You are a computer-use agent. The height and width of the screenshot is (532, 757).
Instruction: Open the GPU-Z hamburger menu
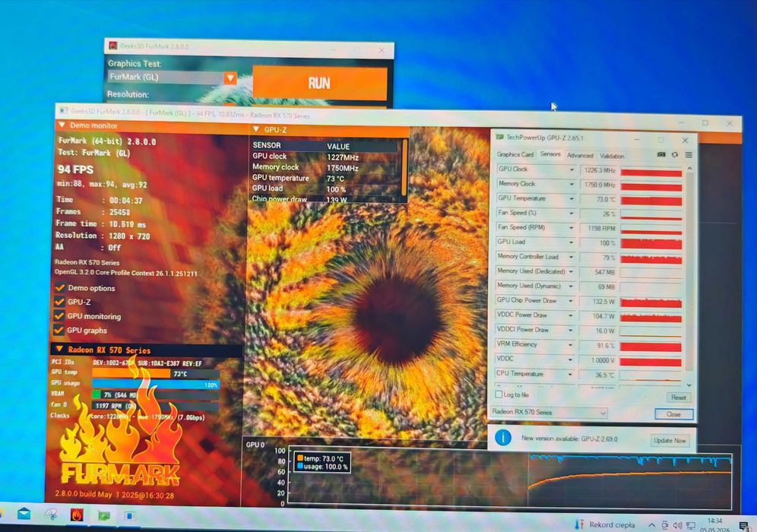coord(689,154)
